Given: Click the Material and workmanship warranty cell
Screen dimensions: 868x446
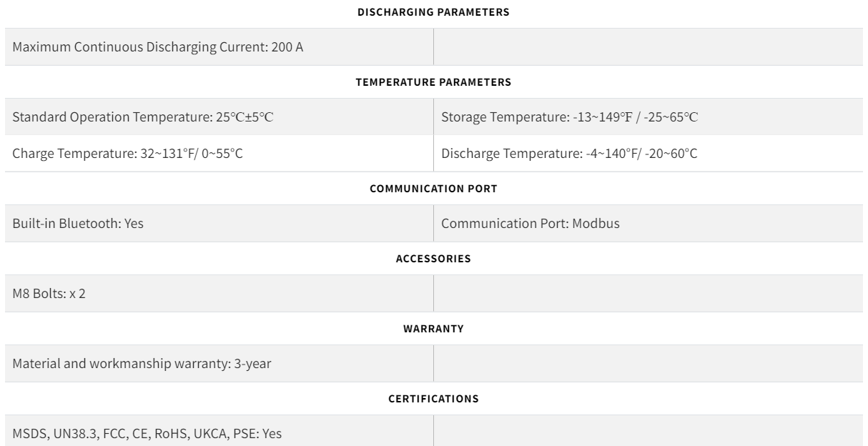Looking at the screenshot, I should pyautogui.click(x=142, y=364).
